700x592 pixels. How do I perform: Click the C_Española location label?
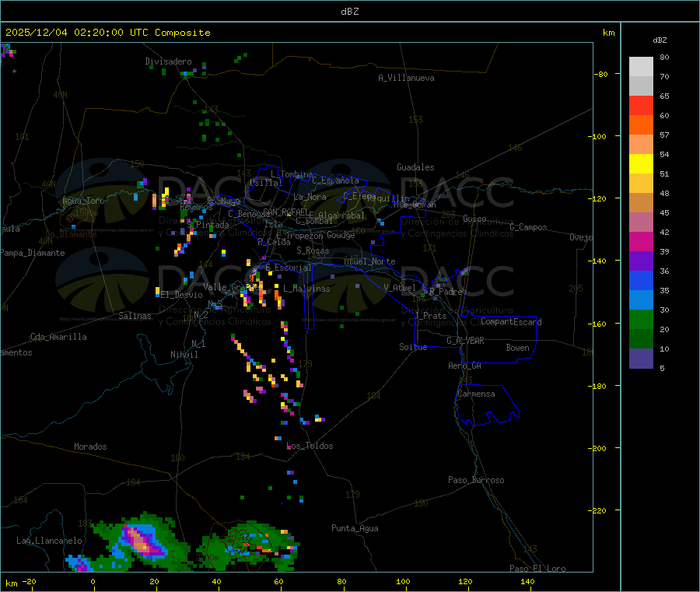coord(335,180)
